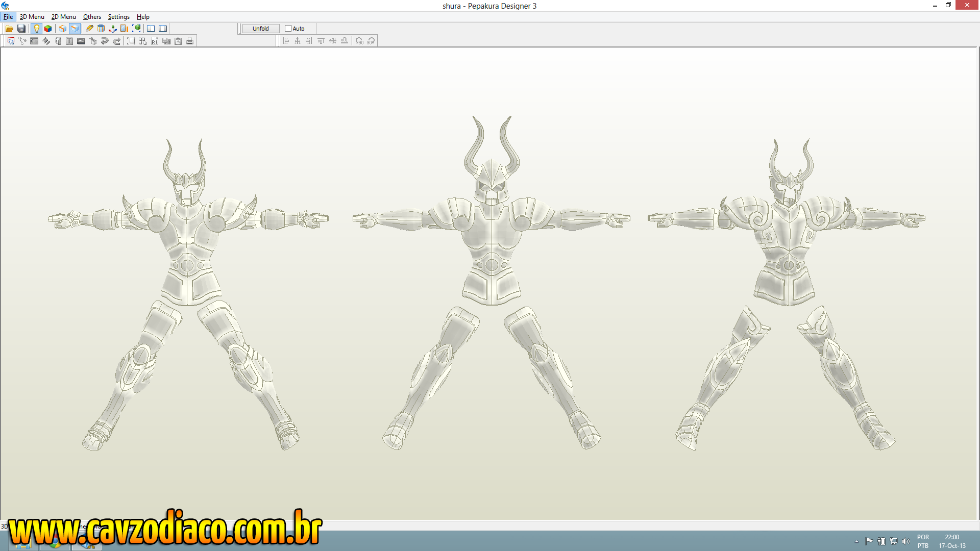Click the XYZ axis orientation icon
The image size is (980, 551).
[x=113, y=29]
